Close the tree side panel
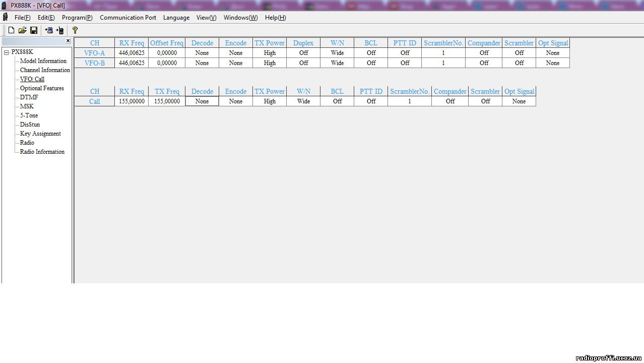644x363 pixels. (x=68, y=41)
